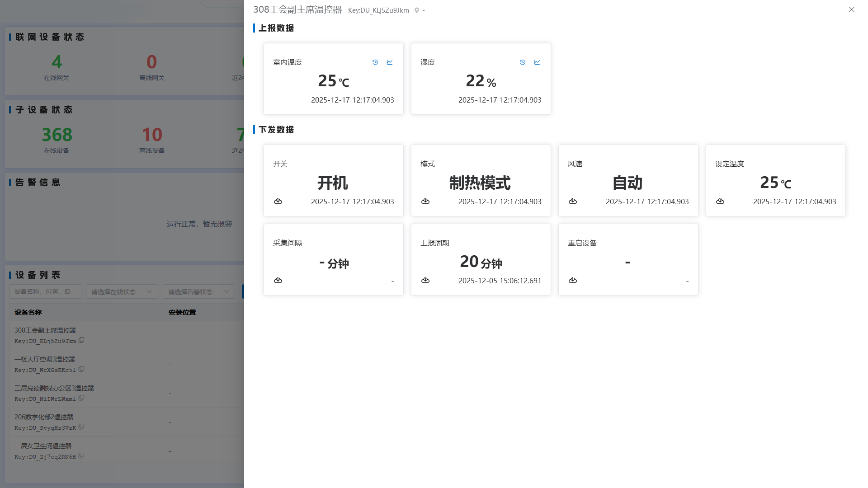This screenshot has height=488, width=868.
Task: Open trend chart icon on 湿度 card
Action: click(537, 62)
